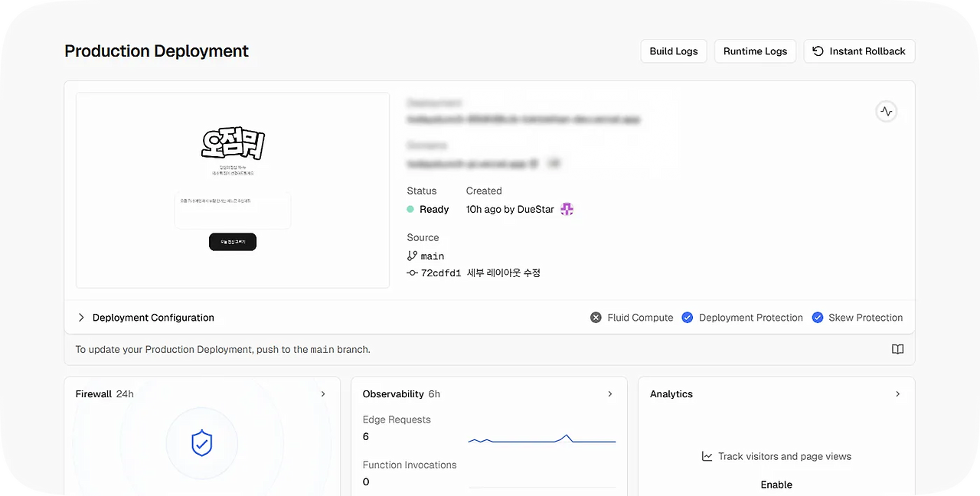Enable Analytics tracking
The image size is (980, 496).
tap(776, 485)
